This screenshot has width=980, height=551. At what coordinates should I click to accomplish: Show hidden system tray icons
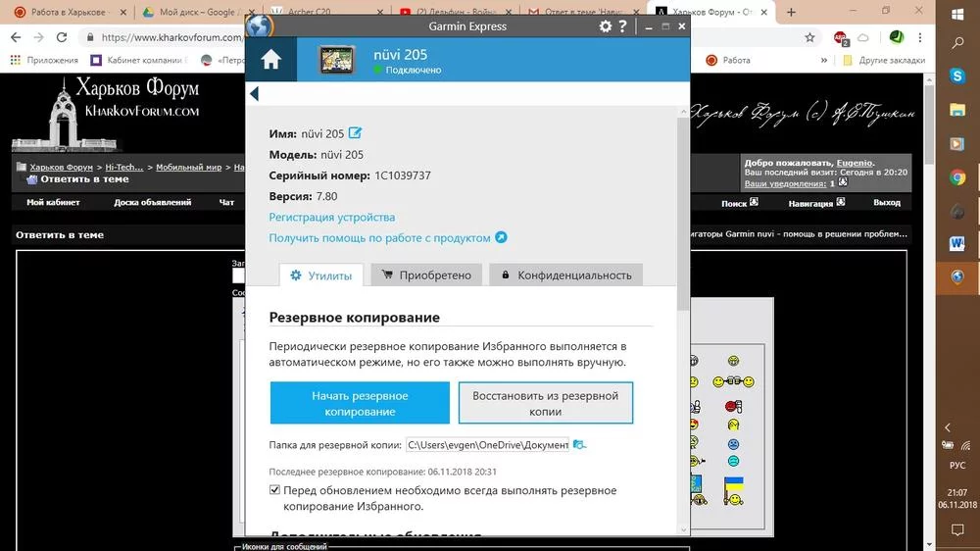click(948, 427)
